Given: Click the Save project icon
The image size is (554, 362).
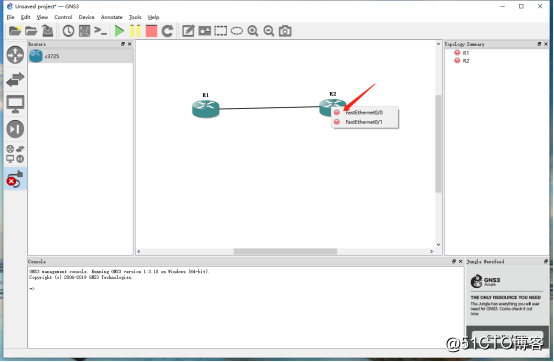Looking at the screenshot, I should 47,31.
